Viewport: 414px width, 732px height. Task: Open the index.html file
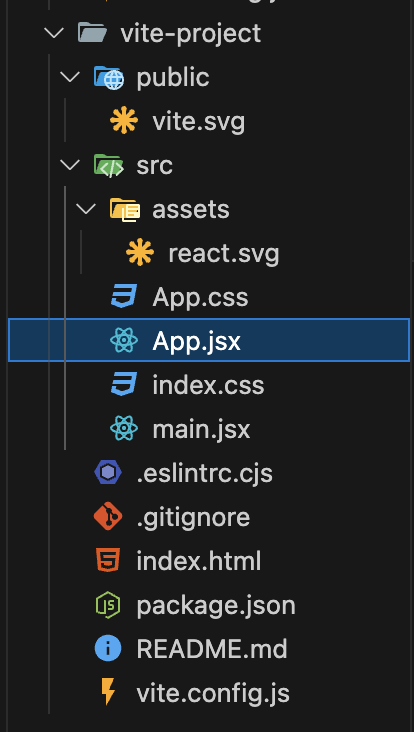click(x=198, y=561)
